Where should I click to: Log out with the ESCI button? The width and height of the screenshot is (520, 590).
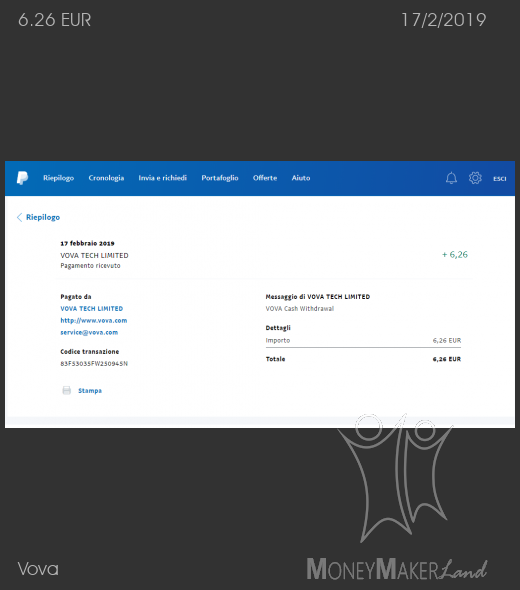[x=500, y=179]
